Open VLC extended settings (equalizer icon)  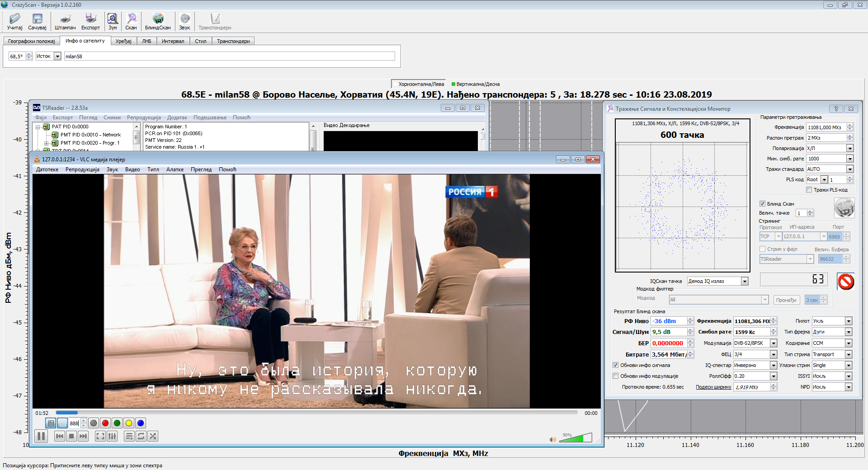(112, 436)
